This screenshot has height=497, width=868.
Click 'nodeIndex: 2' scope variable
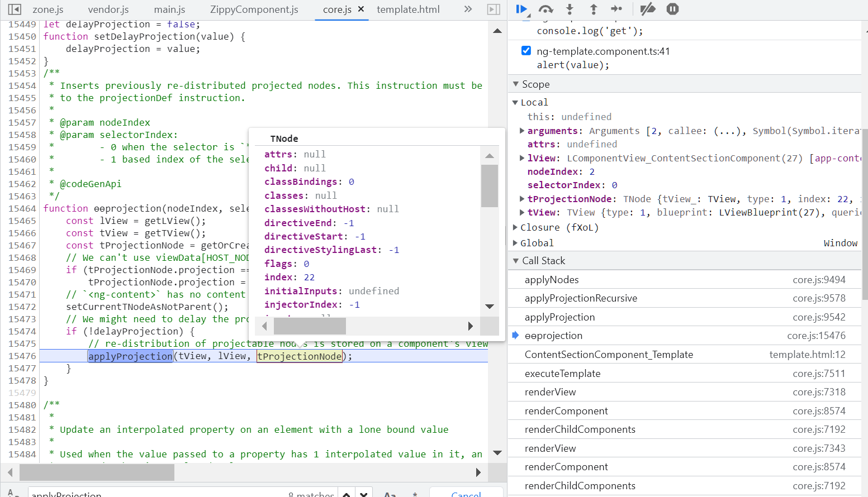point(561,171)
